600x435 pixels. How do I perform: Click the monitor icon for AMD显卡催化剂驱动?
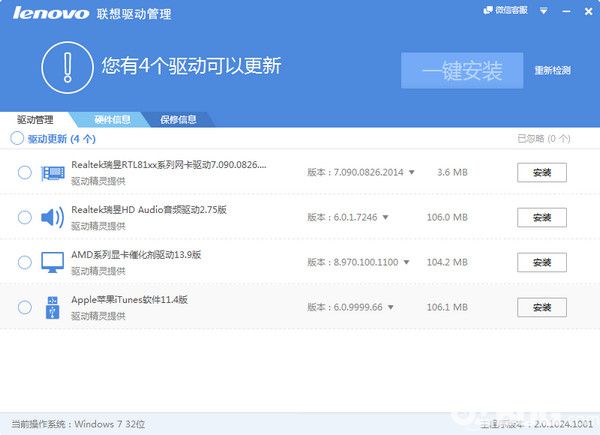point(52,262)
